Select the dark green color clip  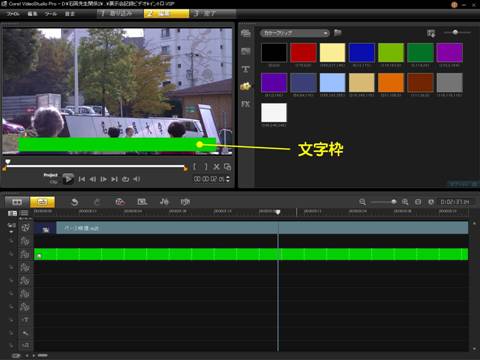[420, 52]
